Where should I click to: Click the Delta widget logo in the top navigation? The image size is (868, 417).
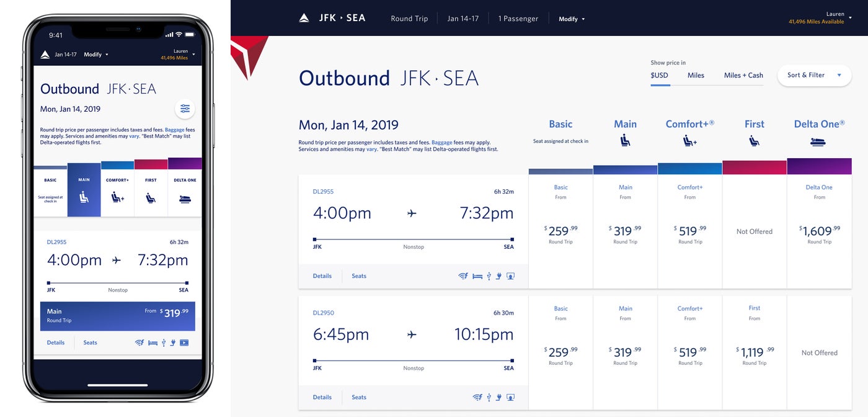303,18
